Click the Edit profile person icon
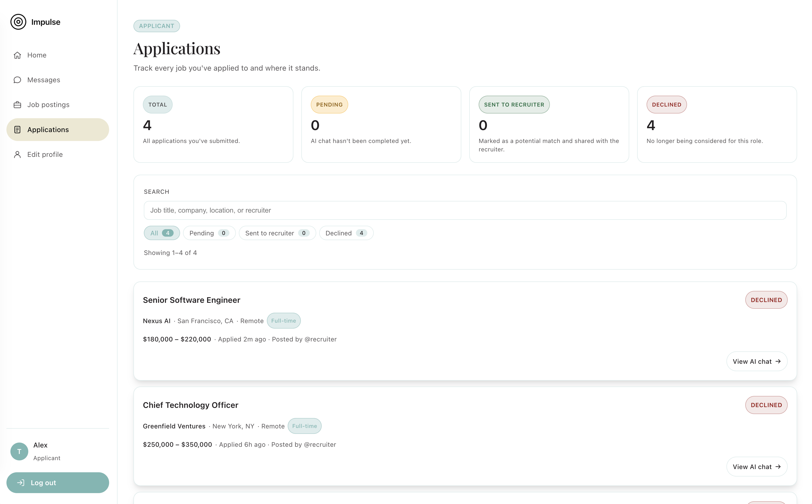Screen dimensions: 812x504 coord(17,154)
